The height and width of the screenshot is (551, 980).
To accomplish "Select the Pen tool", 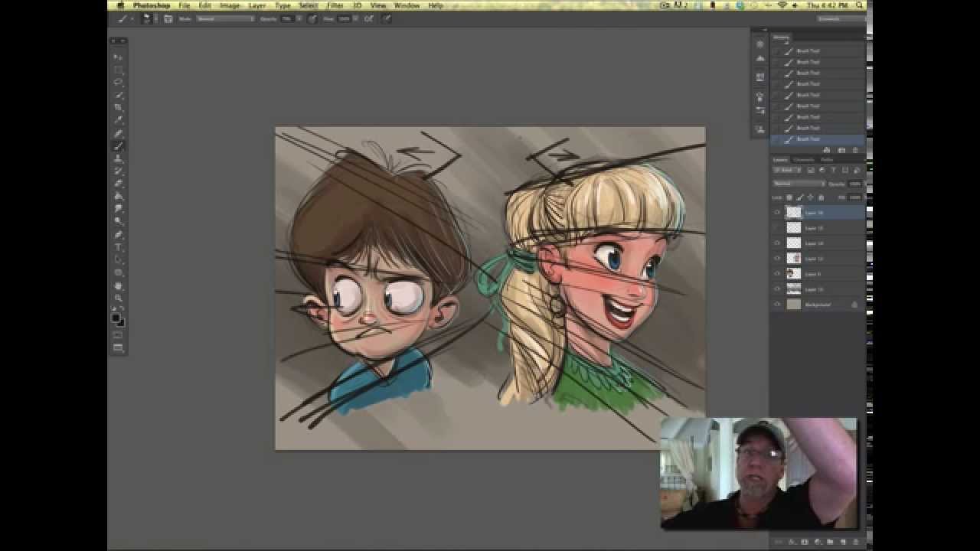I will [119, 235].
